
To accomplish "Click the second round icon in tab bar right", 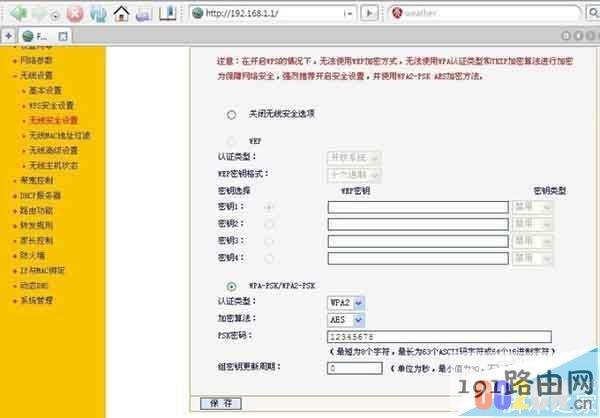I will [579, 36].
